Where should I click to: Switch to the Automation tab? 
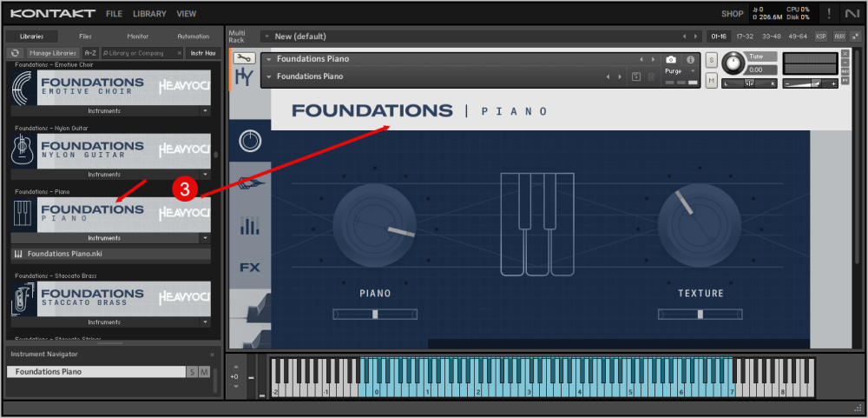[x=194, y=36]
